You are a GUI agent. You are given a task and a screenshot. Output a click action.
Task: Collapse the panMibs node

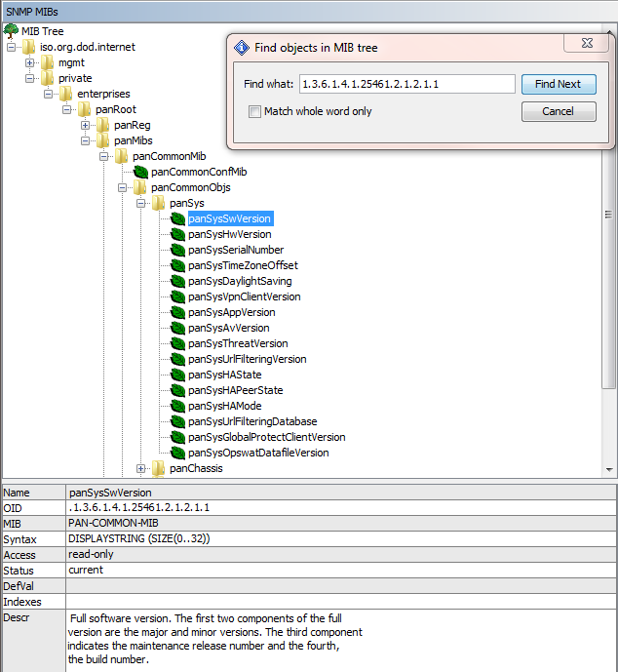(x=85, y=140)
